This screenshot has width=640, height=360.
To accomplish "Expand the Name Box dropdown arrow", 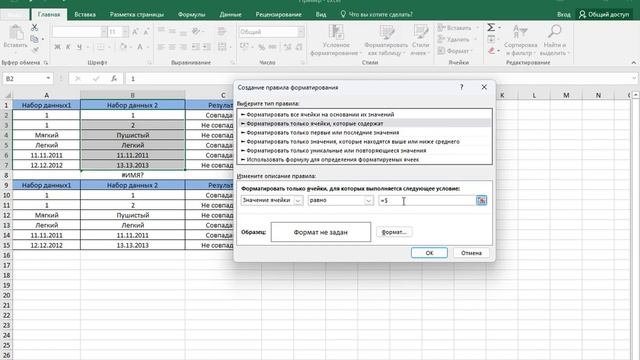I will tap(48, 78).
